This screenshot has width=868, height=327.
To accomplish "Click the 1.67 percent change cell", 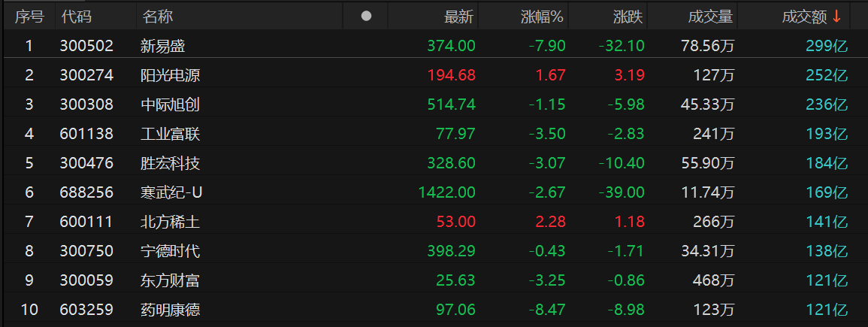I will tap(550, 75).
